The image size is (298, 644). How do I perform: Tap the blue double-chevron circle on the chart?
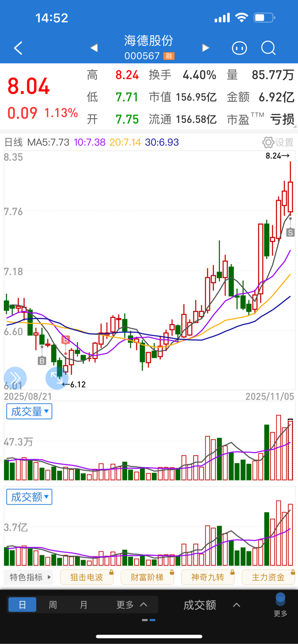(15, 378)
